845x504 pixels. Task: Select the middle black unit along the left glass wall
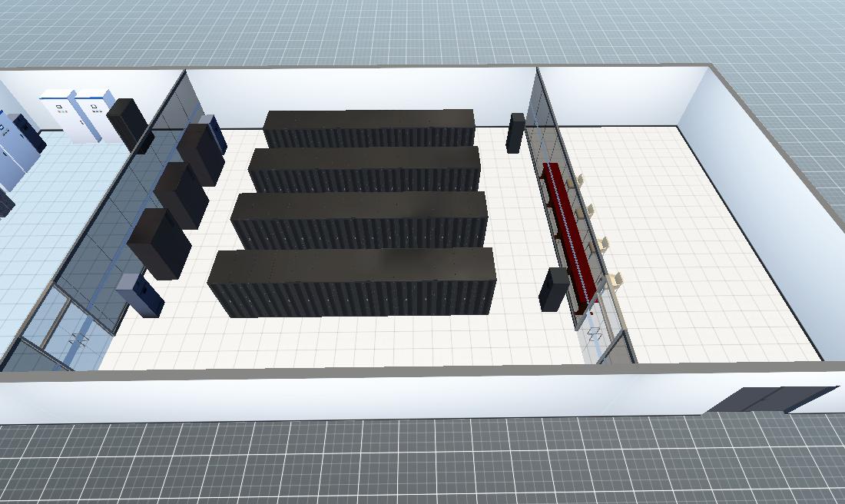181,194
